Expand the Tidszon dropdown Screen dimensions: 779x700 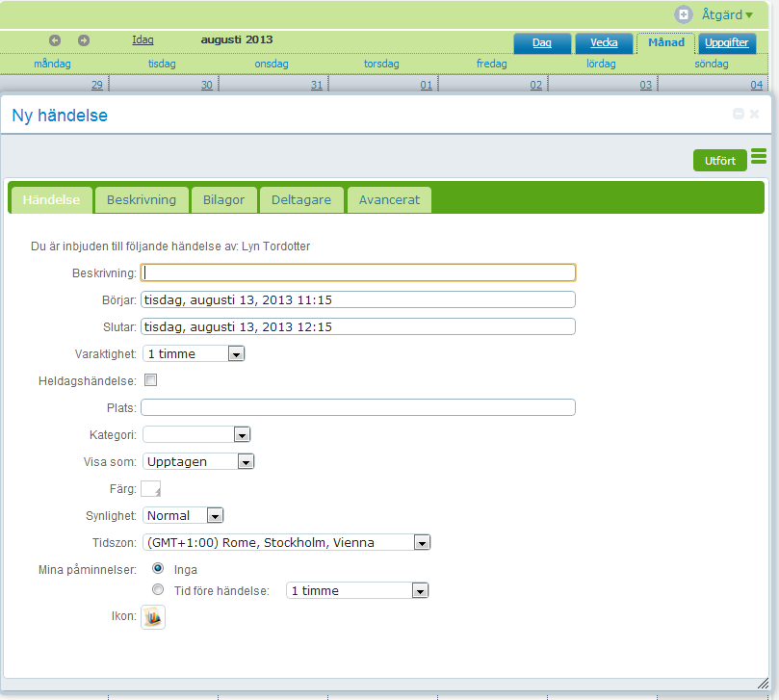point(287,542)
